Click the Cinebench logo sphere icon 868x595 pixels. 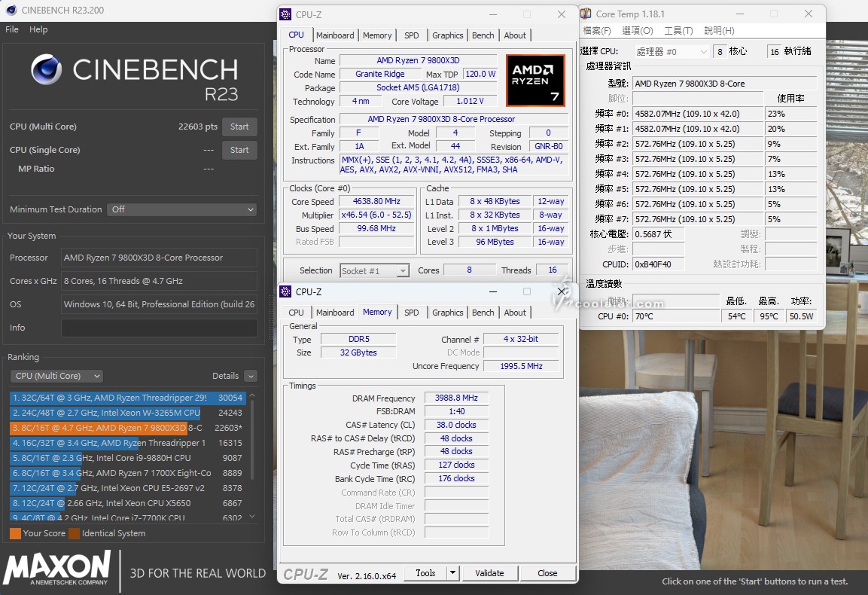pos(47,69)
